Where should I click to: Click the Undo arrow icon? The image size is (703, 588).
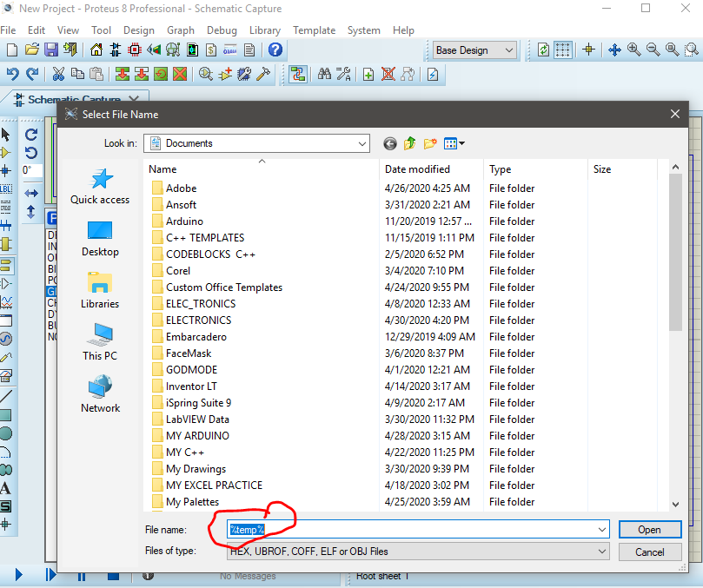point(12,74)
